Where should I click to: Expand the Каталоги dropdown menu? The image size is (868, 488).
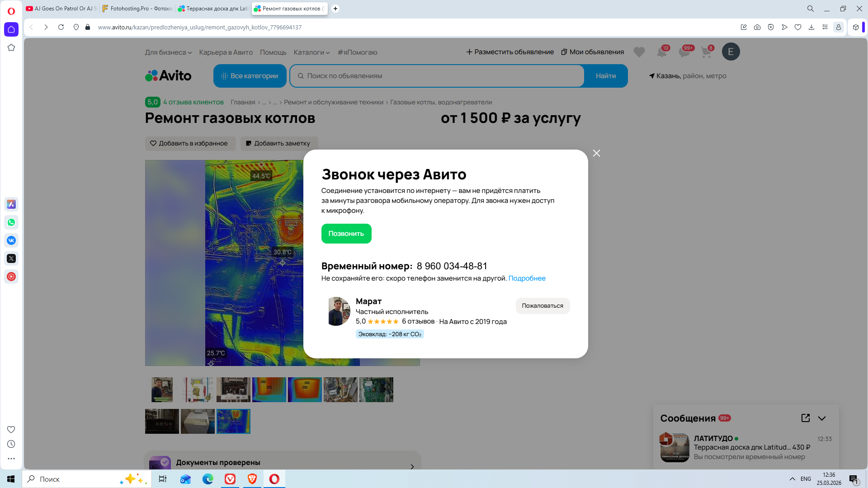coord(311,52)
